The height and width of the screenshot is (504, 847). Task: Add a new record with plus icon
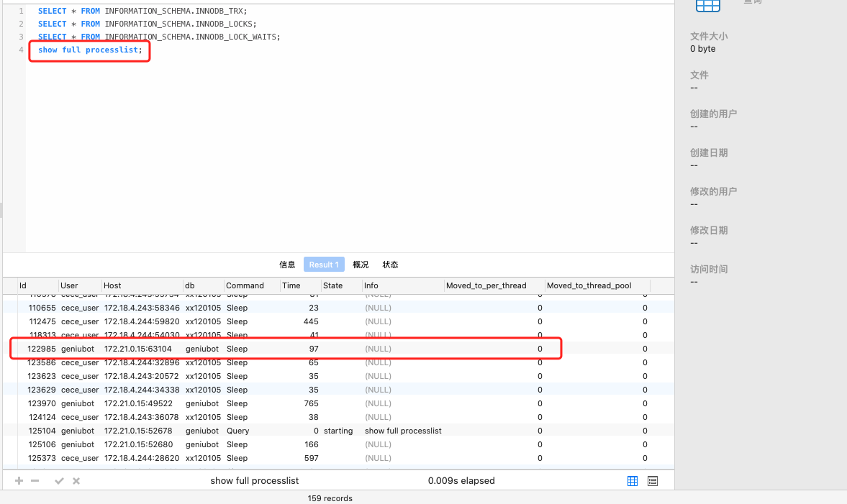(x=19, y=481)
